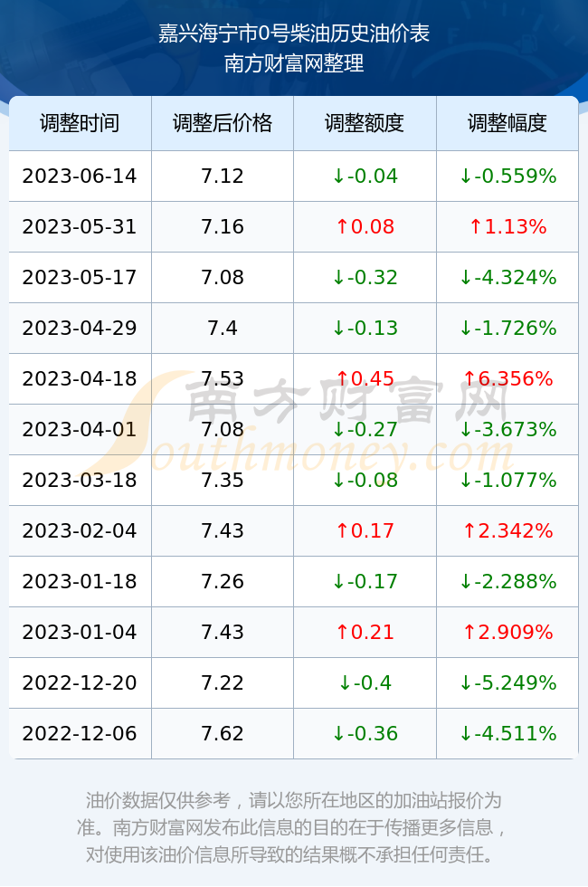Click the green decrease percentage -1.077%
This screenshot has height=887, width=588.
pyautogui.click(x=507, y=481)
